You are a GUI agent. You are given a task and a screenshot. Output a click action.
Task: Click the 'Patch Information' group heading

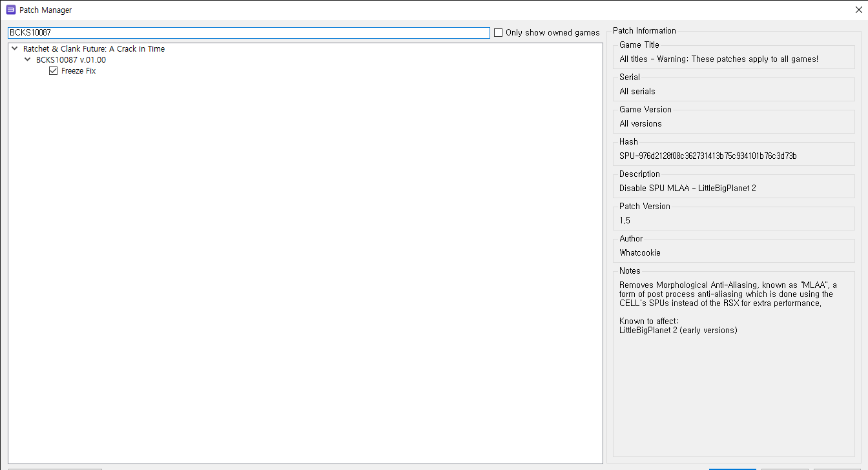coord(645,30)
